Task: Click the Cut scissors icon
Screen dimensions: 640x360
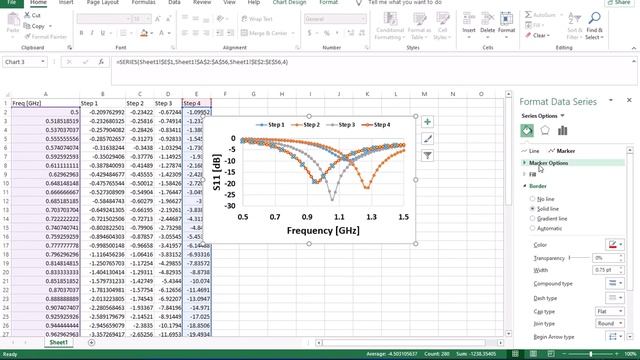Action: [27, 15]
